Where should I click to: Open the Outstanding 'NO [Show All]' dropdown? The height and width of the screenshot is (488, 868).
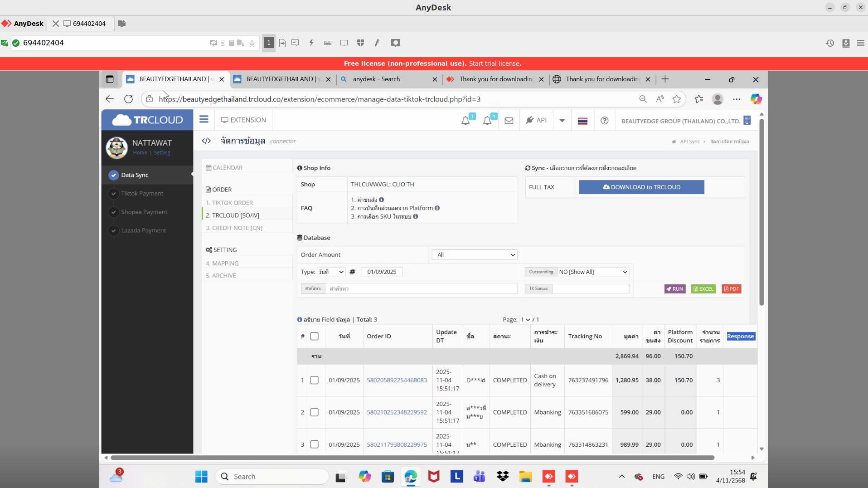[592, 272]
